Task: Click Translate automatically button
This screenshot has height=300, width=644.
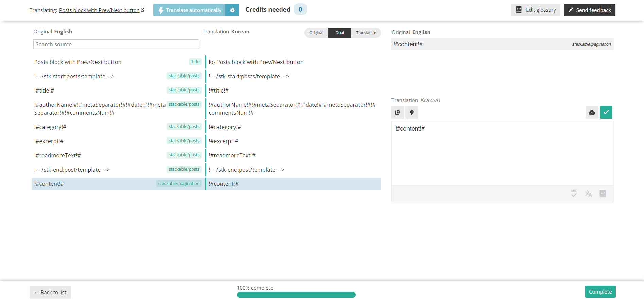Action: 190,10
